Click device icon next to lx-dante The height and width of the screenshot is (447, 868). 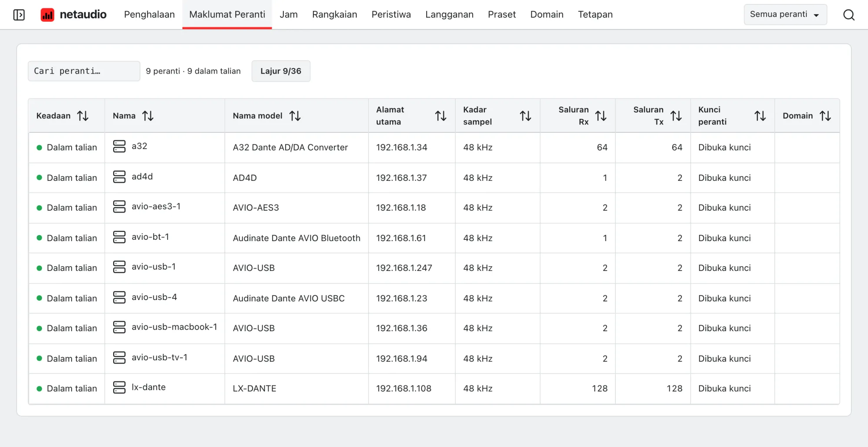pyautogui.click(x=119, y=388)
